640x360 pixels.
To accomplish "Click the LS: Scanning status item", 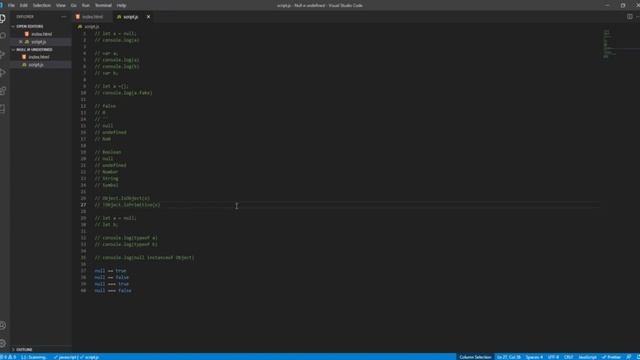I will click(x=33, y=357).
